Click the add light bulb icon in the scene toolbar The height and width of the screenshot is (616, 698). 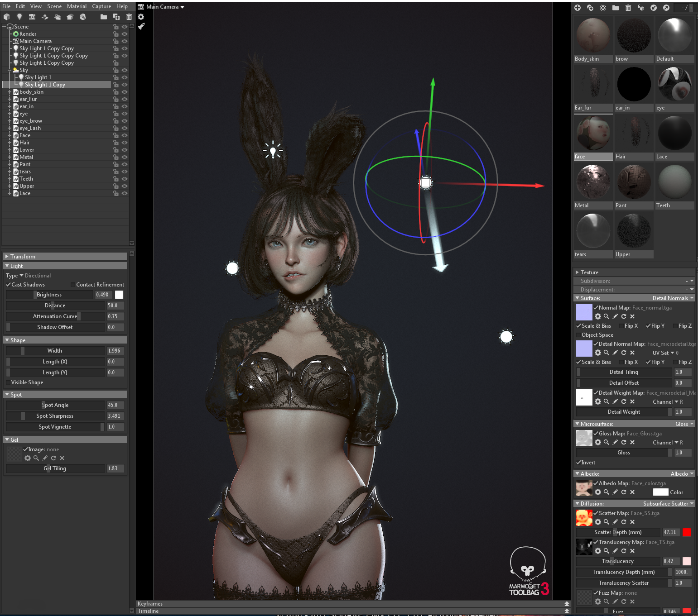[x=19, y=17]
